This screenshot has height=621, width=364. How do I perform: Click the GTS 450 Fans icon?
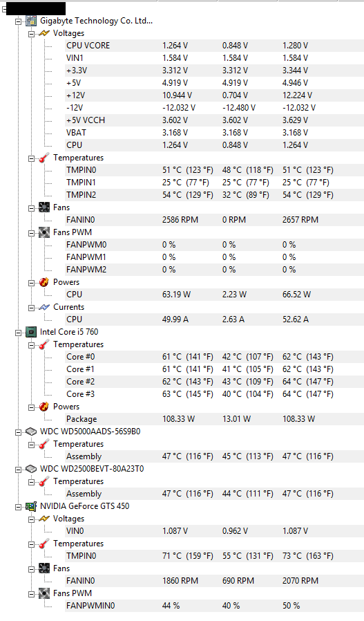[x=44, y=568]
